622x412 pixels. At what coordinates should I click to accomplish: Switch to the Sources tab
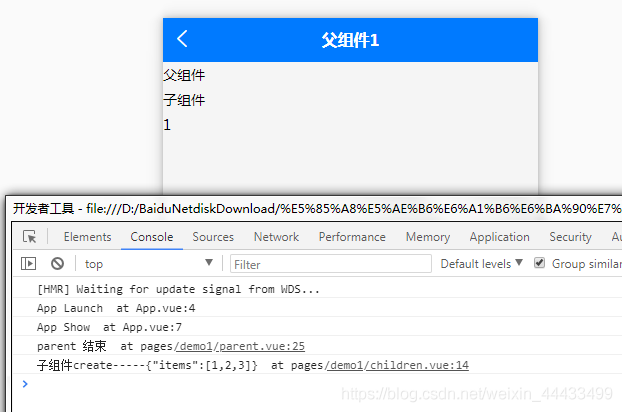(x=213, y=237)
